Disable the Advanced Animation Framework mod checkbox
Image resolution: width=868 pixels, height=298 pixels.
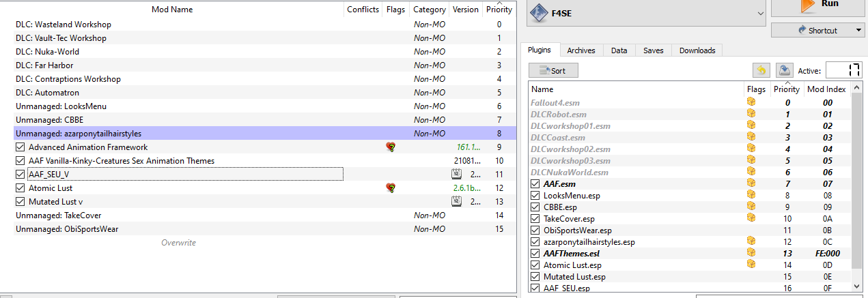pos(20,147)
